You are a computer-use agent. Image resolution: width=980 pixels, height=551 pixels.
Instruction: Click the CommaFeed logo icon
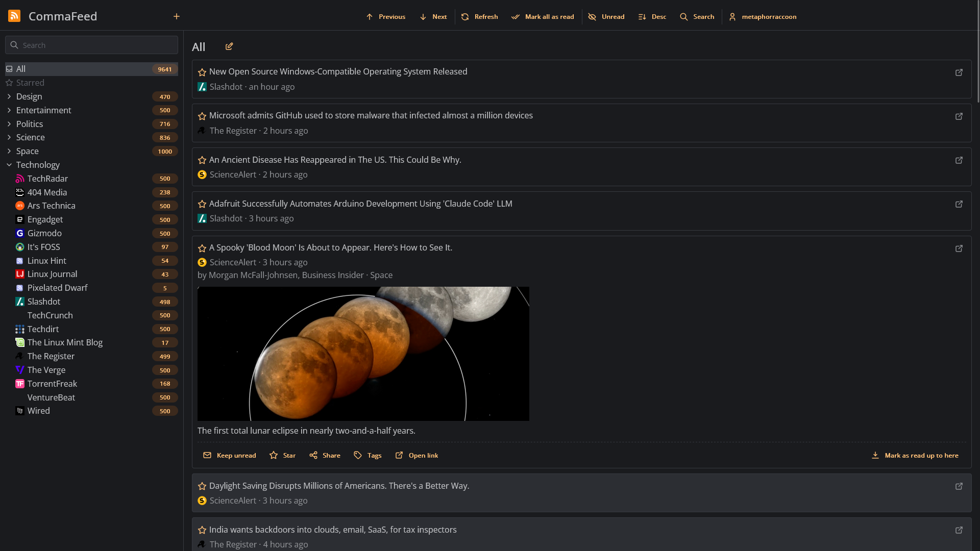[14, 16]
